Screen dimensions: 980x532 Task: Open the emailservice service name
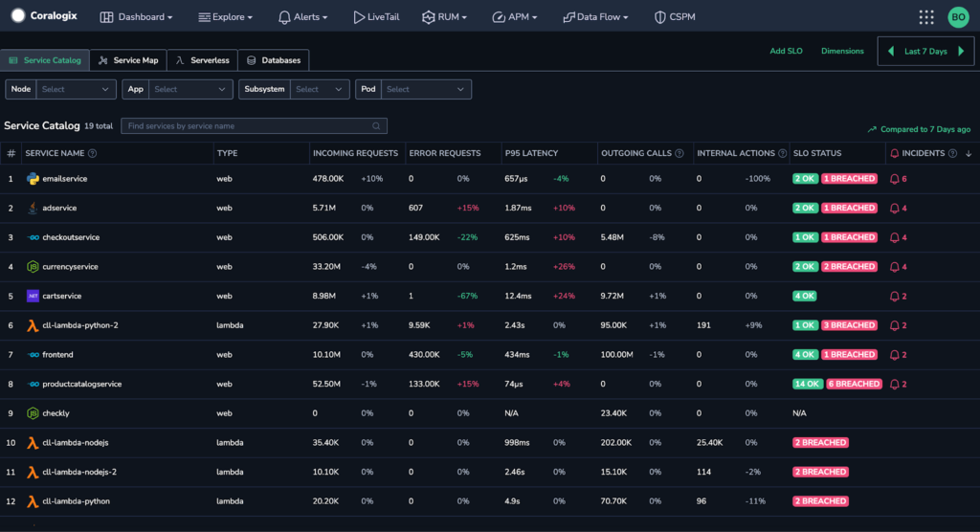(64, 179)
